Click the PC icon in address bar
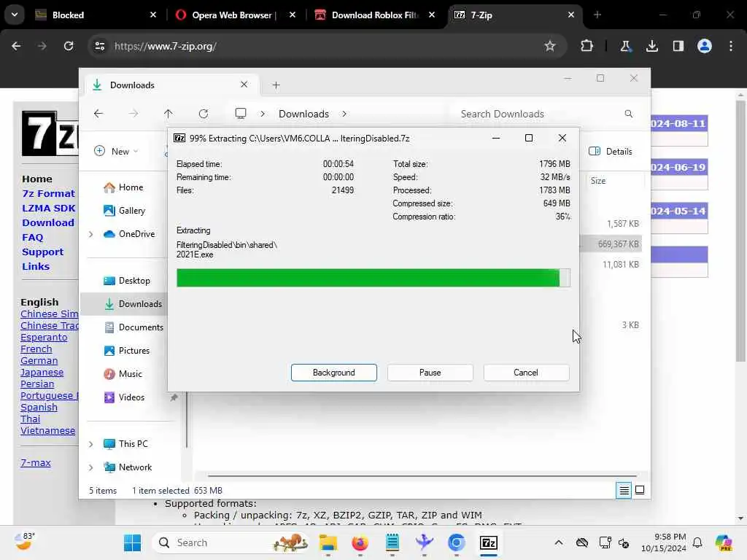Viewport: 747px width, 560px height. (x=241, y=113)
